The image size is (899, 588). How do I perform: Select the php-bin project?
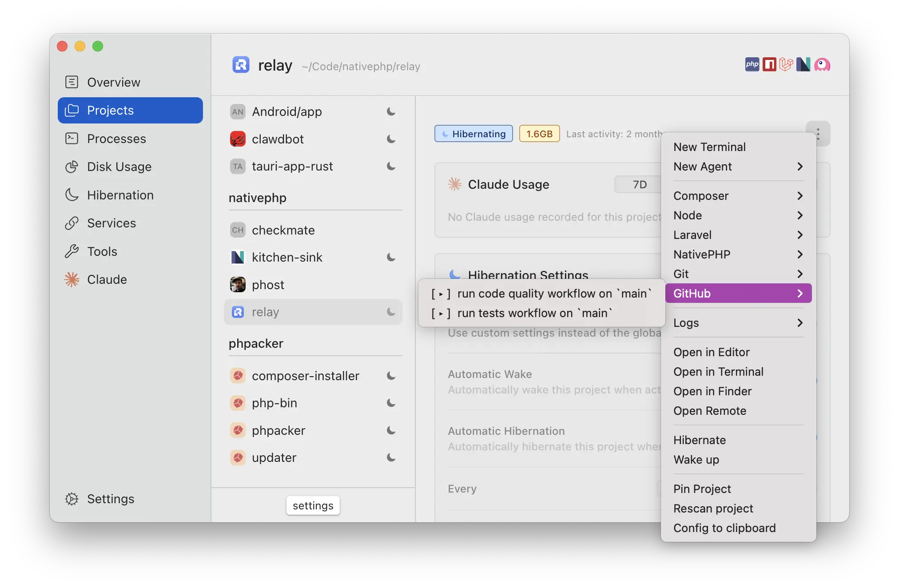pos(313,403)
